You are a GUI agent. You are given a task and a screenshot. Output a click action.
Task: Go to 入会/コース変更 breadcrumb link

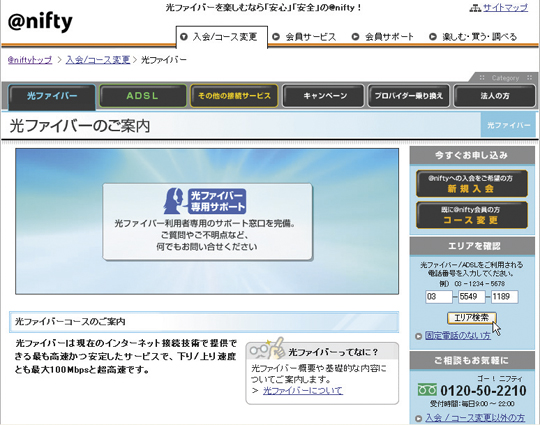(98, 60)
